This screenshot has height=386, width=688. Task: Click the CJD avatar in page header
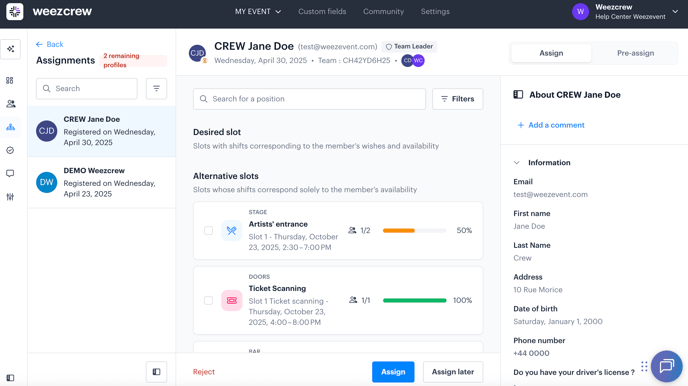pyautogui.click(x=197, y=53)
